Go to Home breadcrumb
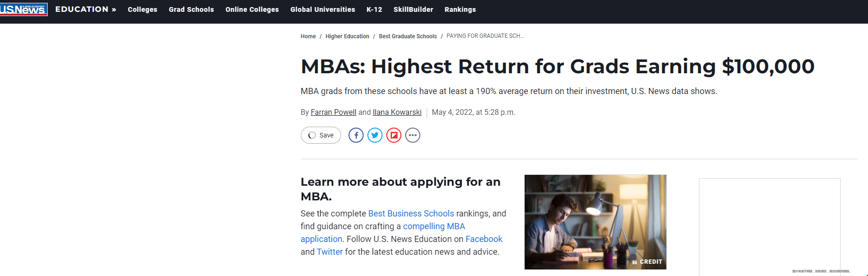This screenshot has width=868, height=276. click(x=308, y=36)
